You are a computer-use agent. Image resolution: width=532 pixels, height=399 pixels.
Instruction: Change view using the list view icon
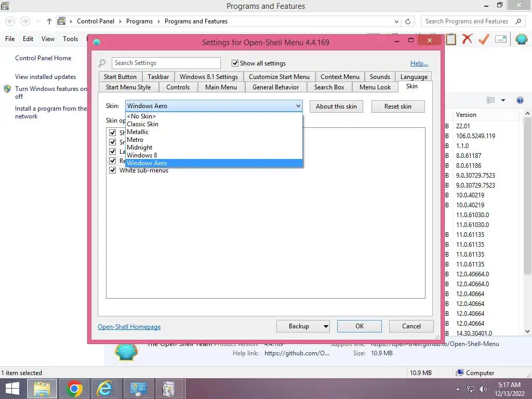coord(490,100)
